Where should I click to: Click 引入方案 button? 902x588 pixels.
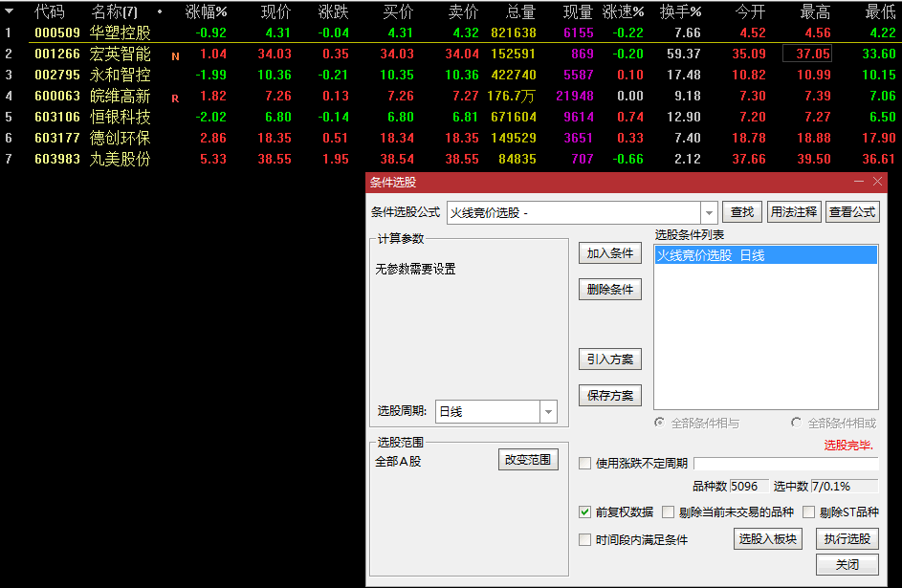click(x=609, y=359)
